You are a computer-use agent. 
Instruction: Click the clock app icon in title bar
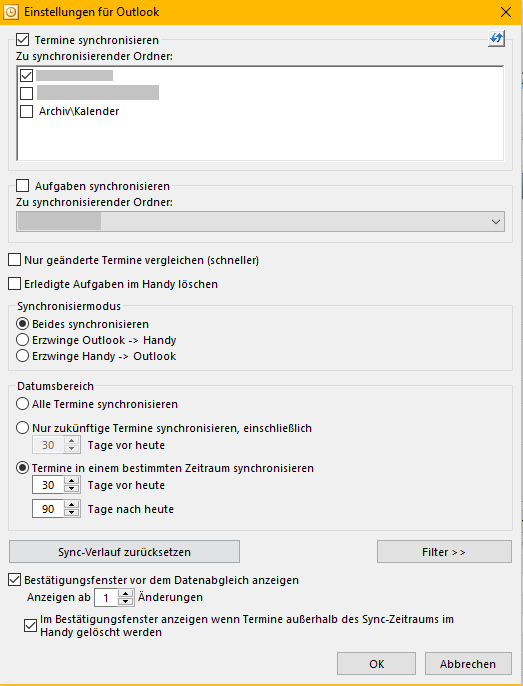coord(11,12)
